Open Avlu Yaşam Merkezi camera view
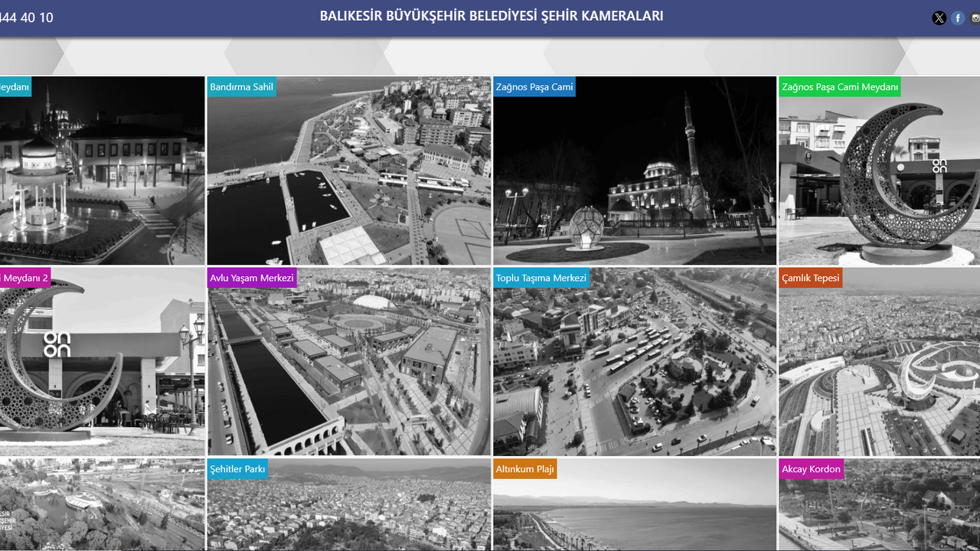 pos(348,361)
